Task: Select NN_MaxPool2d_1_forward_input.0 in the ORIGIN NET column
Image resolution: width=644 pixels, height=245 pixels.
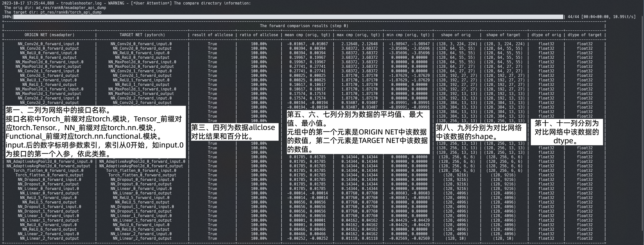Action: tap(50, 89)
